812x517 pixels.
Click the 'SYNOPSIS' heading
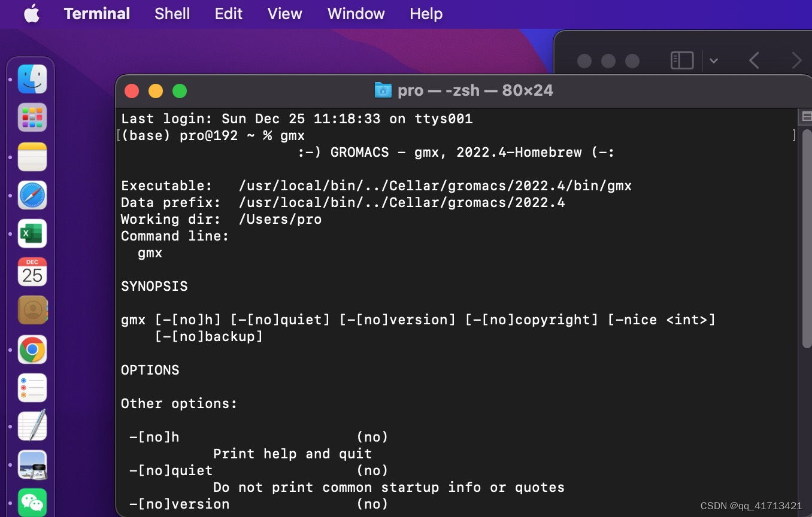[154, 286]
